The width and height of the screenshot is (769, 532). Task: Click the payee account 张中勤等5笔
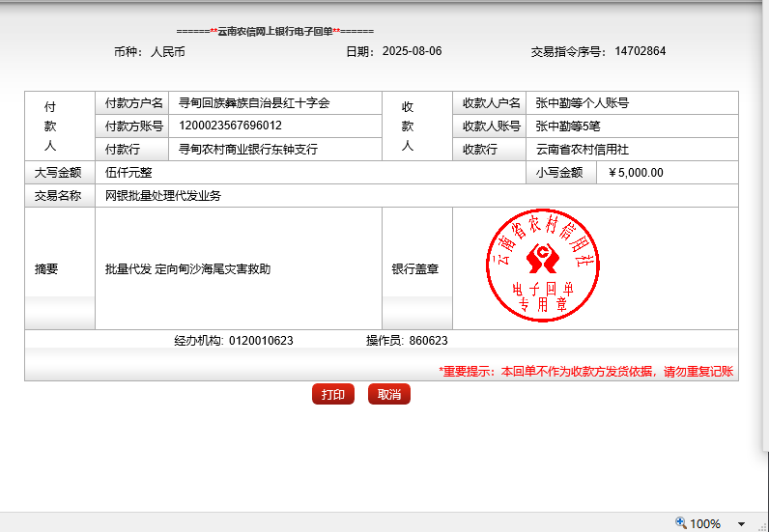click(x=568, y=126)
